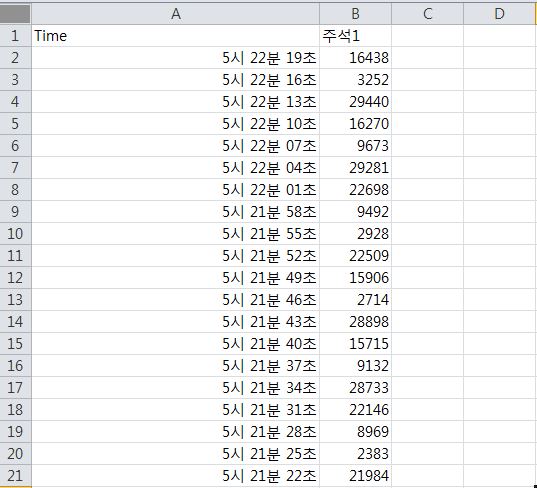
Task: Select cell with 5시 21분 58초
Action: [x=175, y=212]
